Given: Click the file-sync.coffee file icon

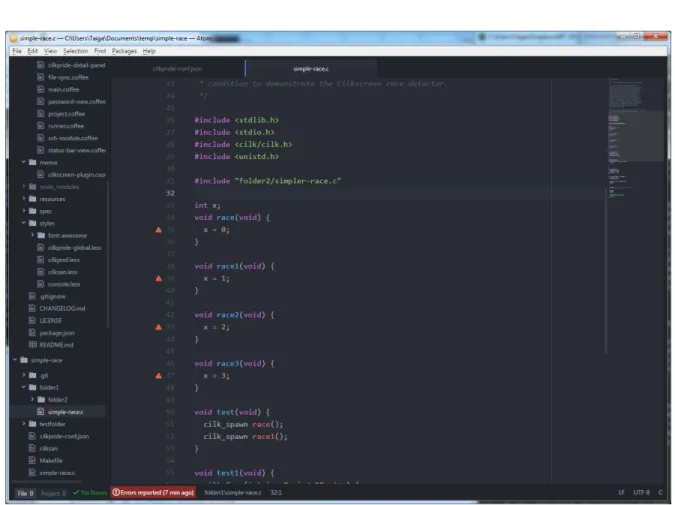Looking at the screenshot, I should (40, 77).
